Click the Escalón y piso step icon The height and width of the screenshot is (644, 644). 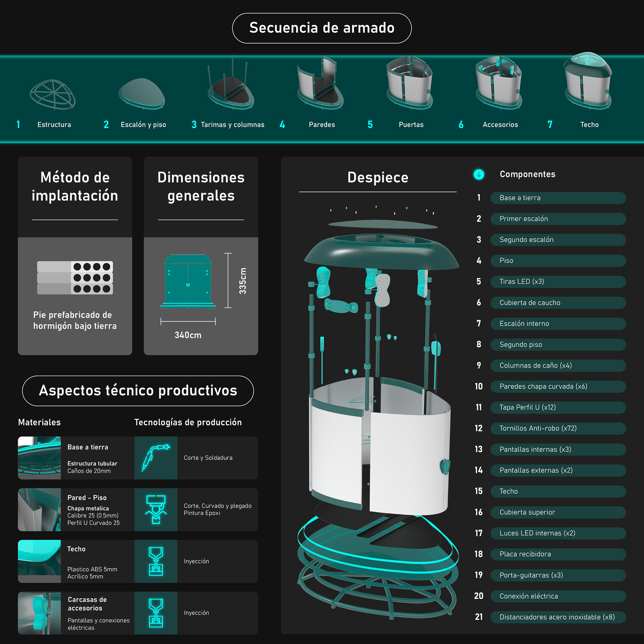point(142,94)
